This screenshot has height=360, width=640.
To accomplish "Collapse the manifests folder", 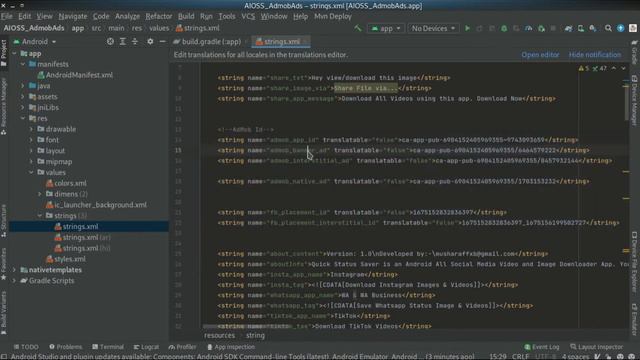I will [x=23, y=64].
